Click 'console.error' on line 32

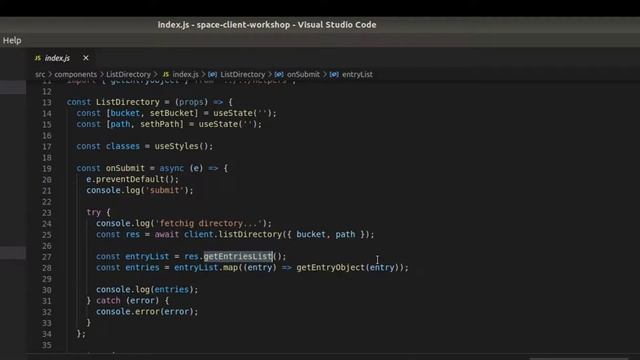coord(128,311)
